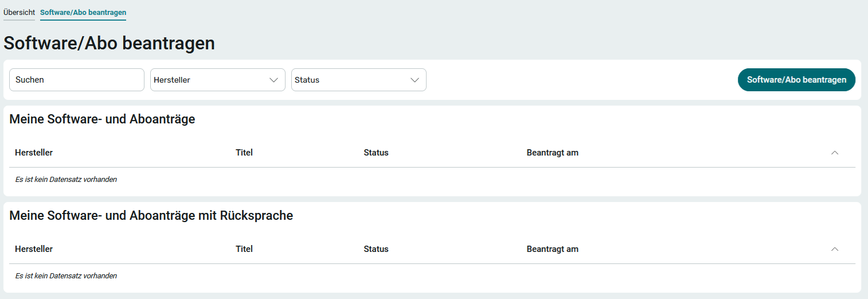Screen dimensions: 868x299
Task: Click the Aboanträge mit Rücksprache heading
Action: click(x=151, y=216)
